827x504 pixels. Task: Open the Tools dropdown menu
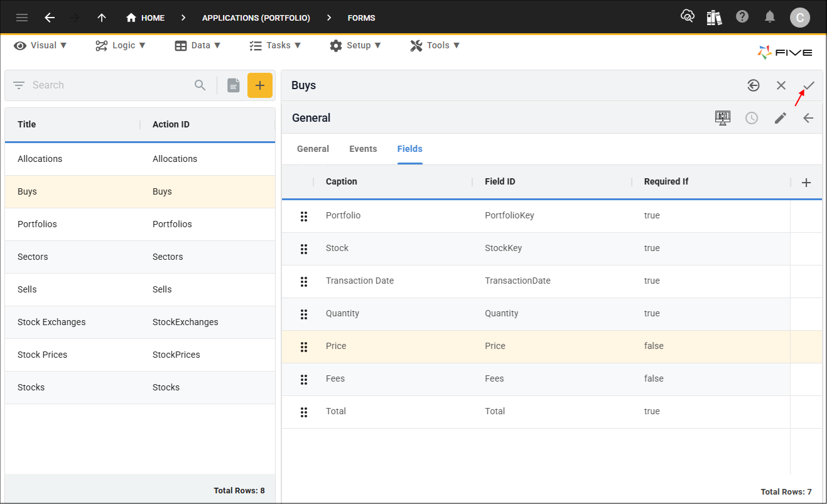pos(435,45)
